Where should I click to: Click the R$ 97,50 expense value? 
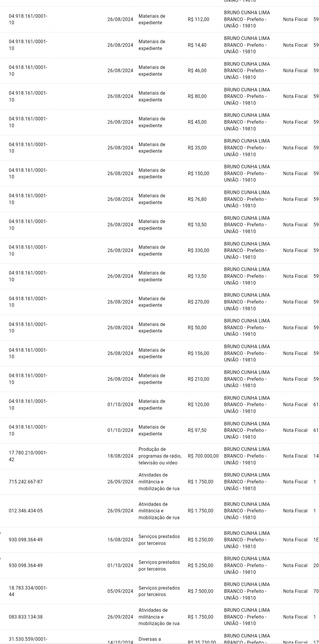(x=197, y=430)
